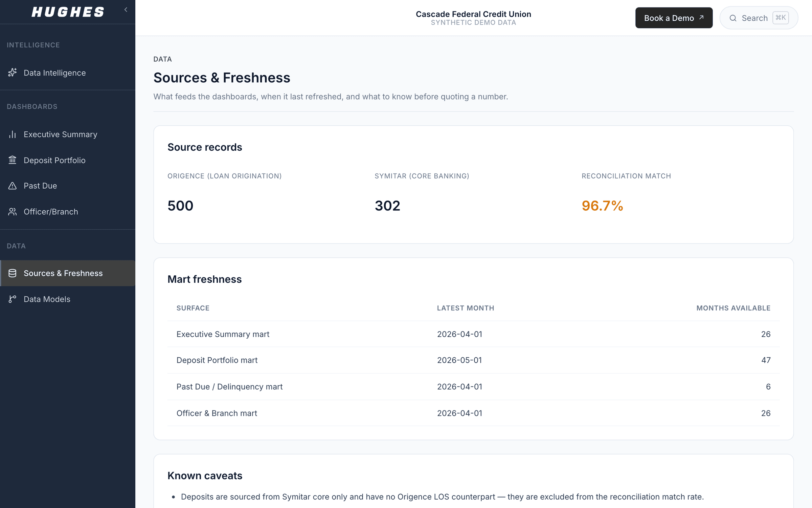Click the Symitar record count 302

[387, 206]
